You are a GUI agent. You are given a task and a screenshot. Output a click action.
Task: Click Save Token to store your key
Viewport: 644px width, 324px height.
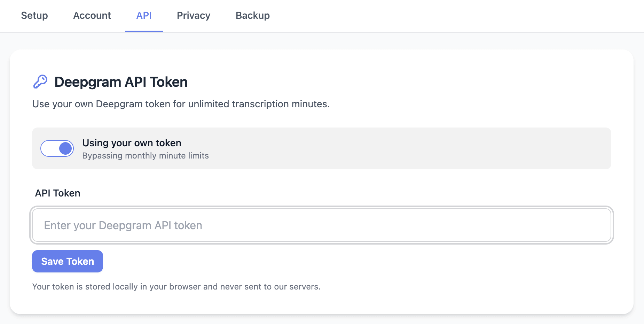pos(67,261)
